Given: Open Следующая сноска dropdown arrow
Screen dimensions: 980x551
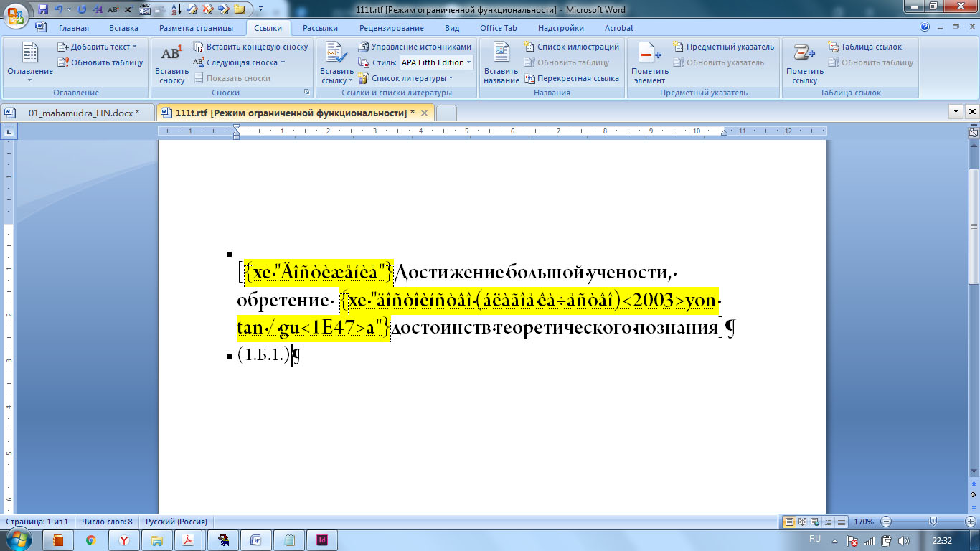Looking at the screenshot, I should (283, 62).
